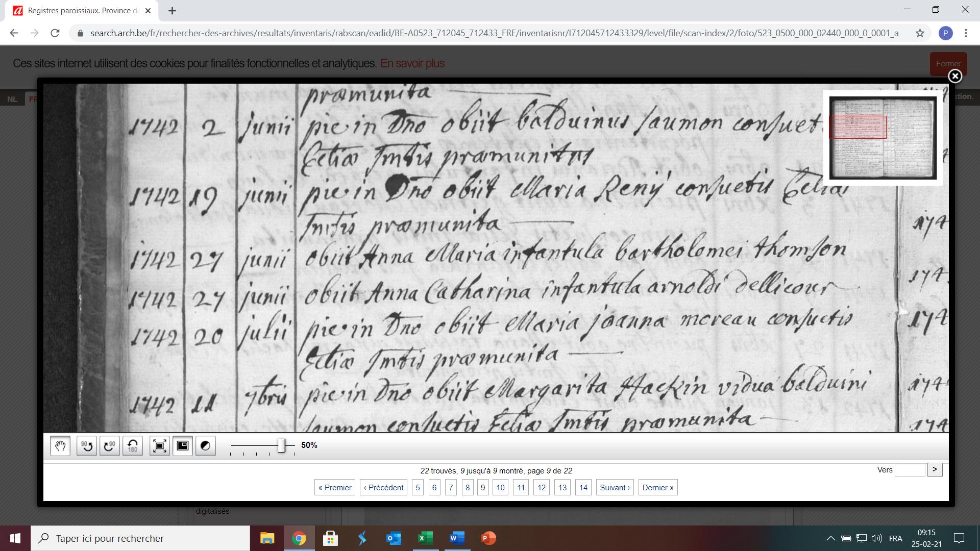Jump to Premier page
Viewport: 980px width, 551px height.
click(x=335, y=487)
